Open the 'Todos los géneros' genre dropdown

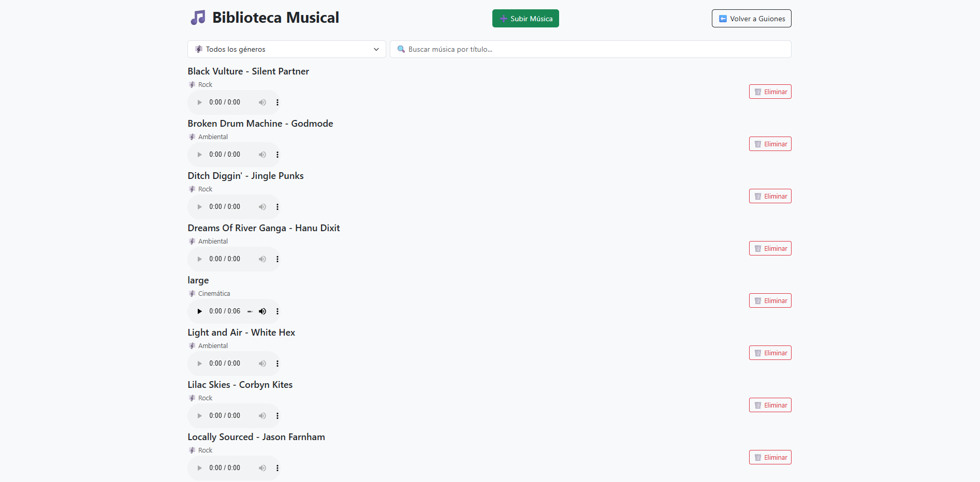tap(286, 49)
